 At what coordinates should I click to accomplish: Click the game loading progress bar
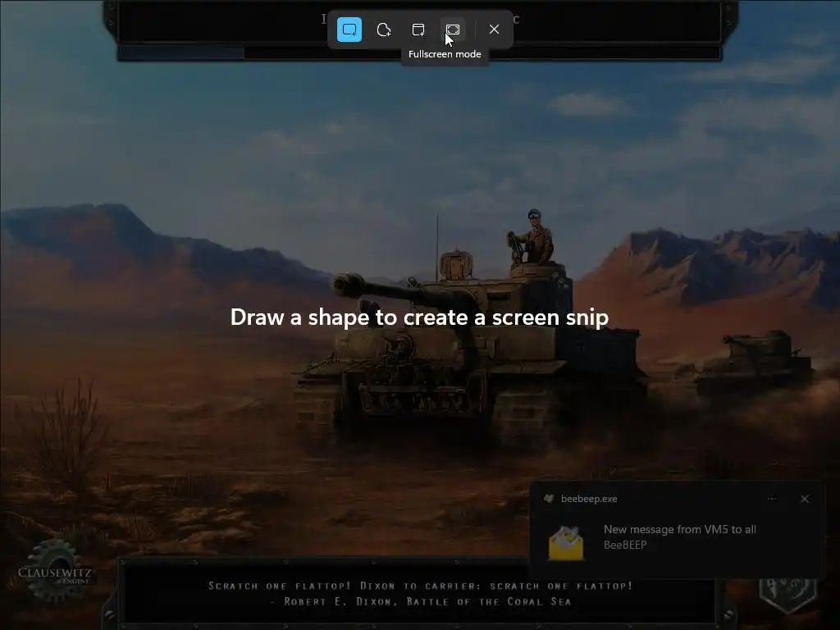[x=419, y=52]
